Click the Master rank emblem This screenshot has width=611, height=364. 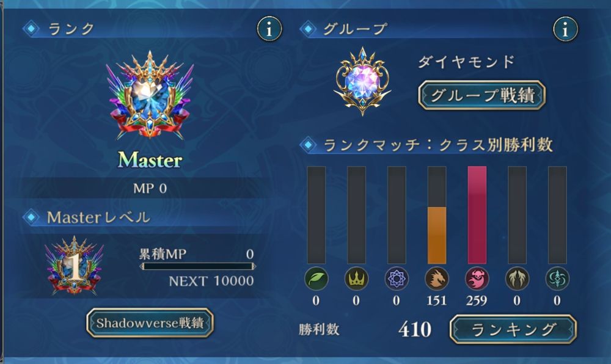150,96
